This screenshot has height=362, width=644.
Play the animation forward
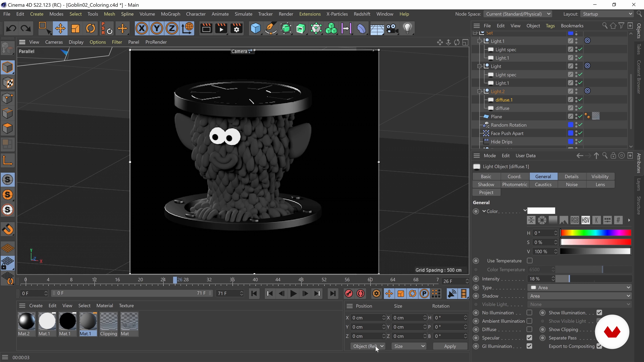pyautogui.click(x=293, y=294)
